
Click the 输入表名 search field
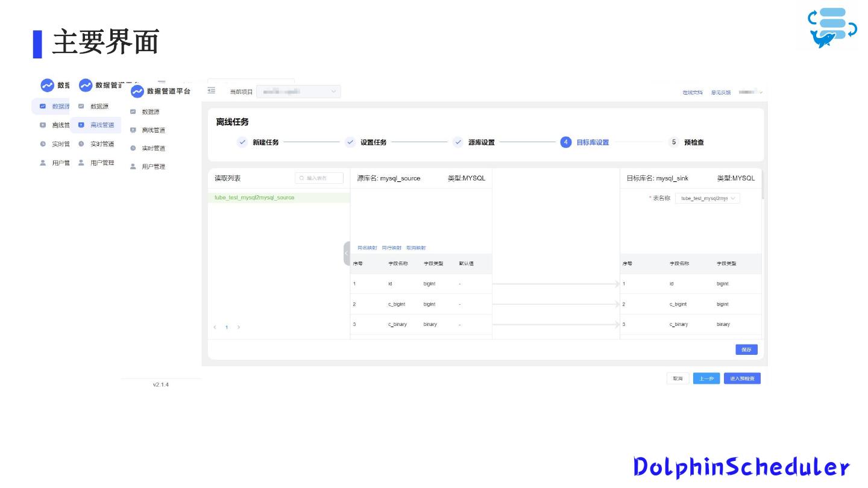point(319,178)
